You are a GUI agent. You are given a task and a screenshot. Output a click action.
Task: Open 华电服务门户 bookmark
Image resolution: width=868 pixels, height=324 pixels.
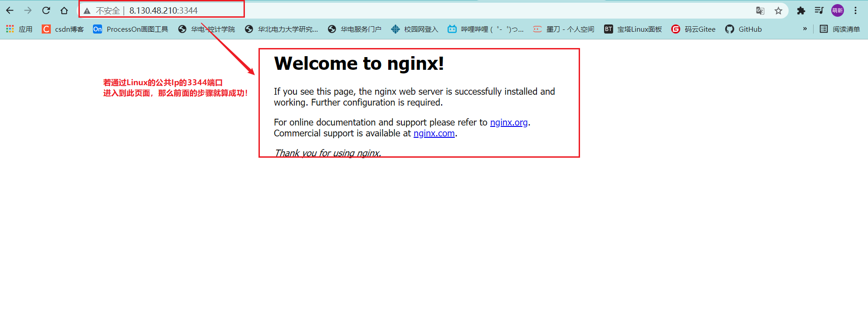click(x=355, y=29)
